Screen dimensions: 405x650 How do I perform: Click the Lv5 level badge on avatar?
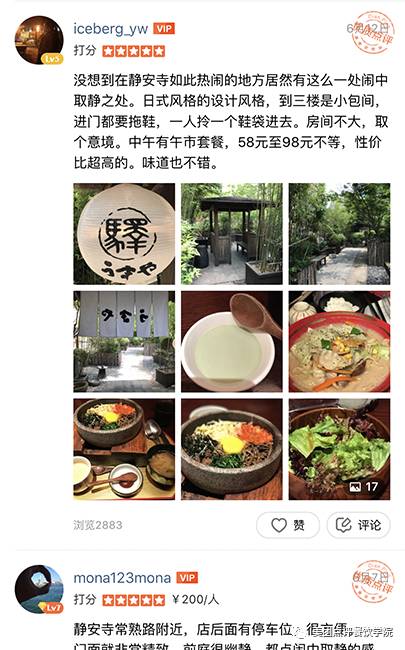tap(52, 59)
